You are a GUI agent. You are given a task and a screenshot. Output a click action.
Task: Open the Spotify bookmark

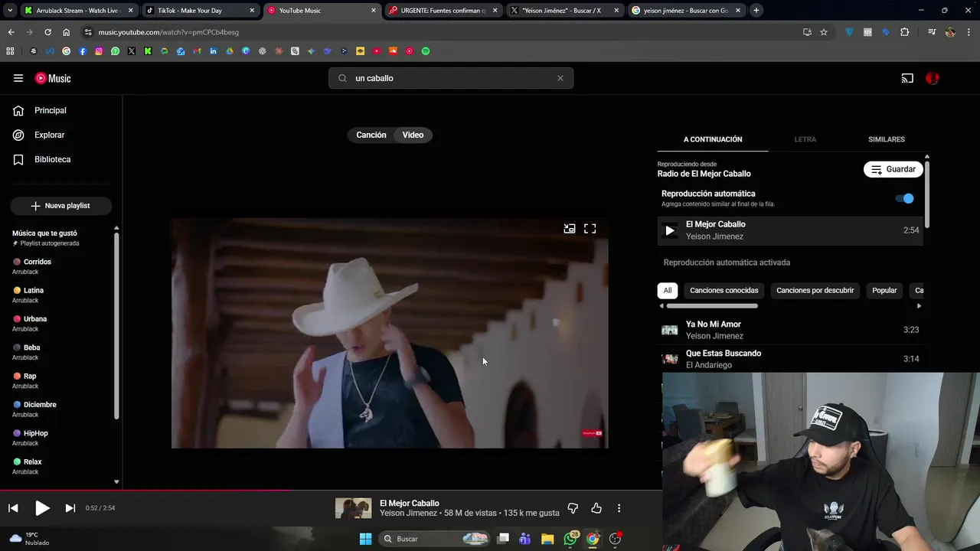[426, 51]
